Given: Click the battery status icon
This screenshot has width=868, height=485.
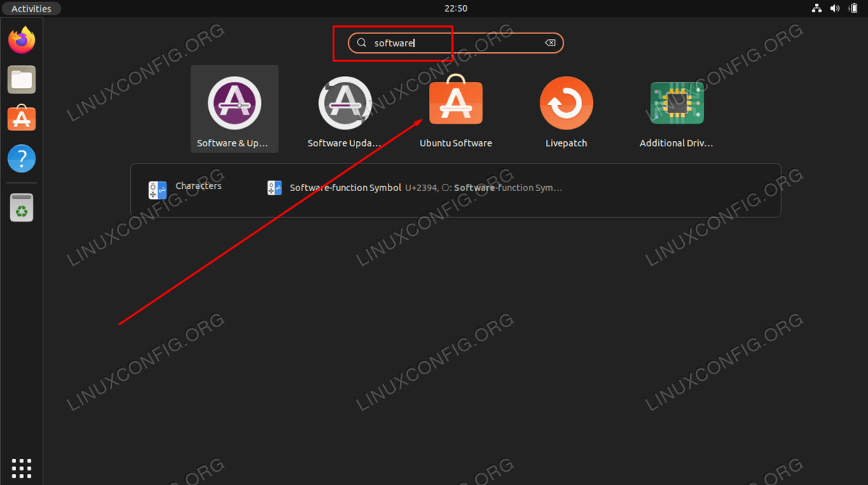Looking at the screenshot, I should 854,9.
